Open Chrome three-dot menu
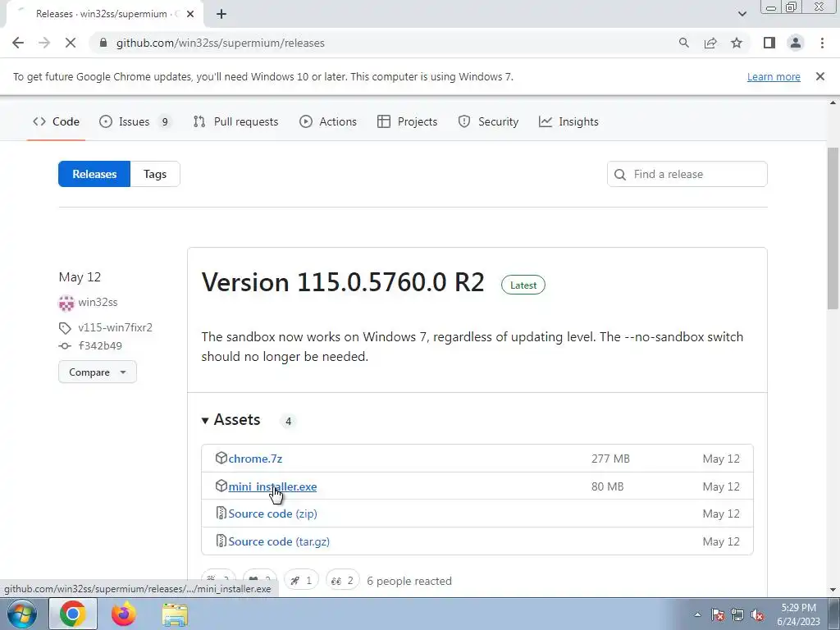The height and width of the screenshot is (630, 840). pos(822,43)
